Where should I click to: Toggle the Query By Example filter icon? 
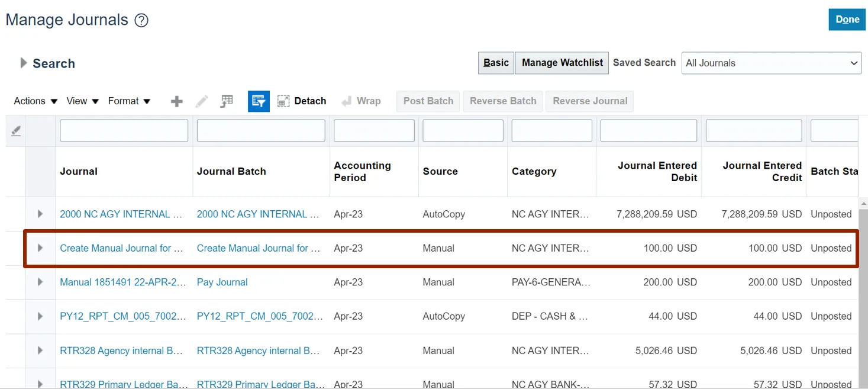259,101
